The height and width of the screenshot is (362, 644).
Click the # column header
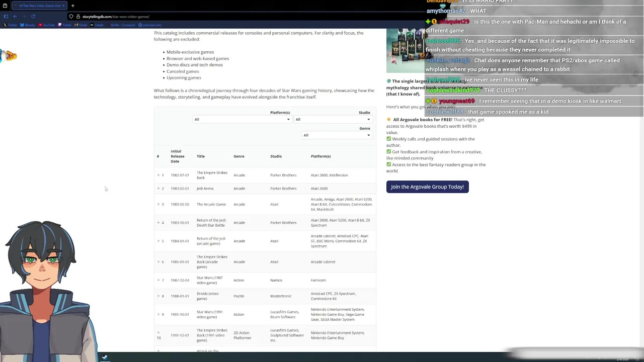click(x=158, y=156)
